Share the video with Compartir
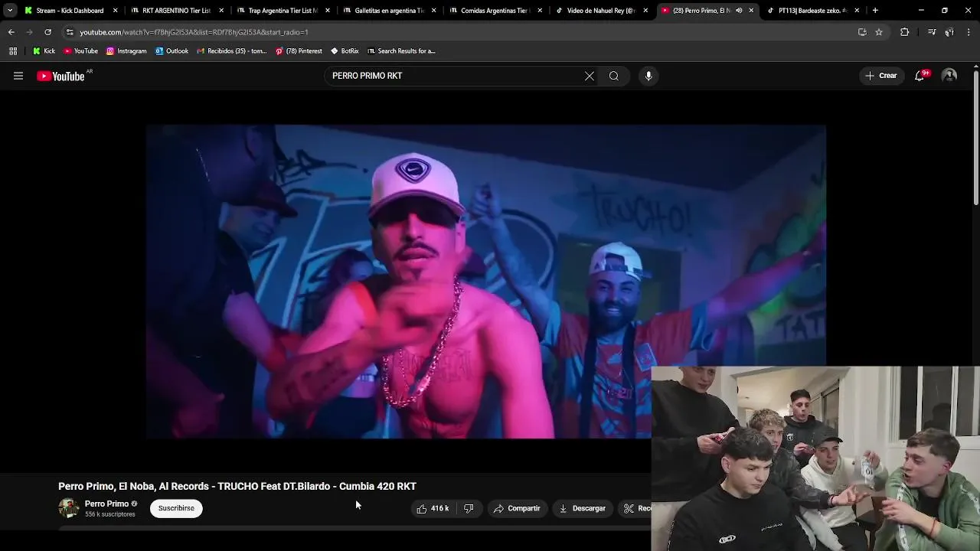The height and width of the screenshot is (551, 980). [x=517, y=508]
